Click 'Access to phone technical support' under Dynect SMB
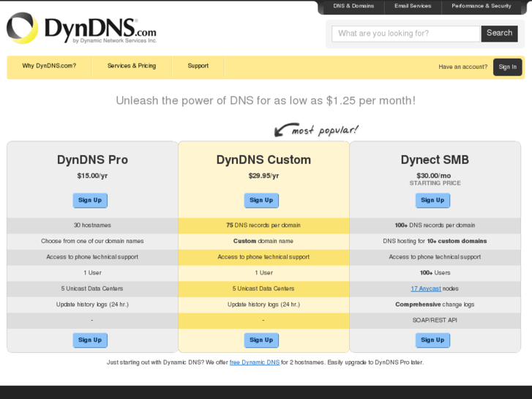The image size is (532, 399). 435,257
